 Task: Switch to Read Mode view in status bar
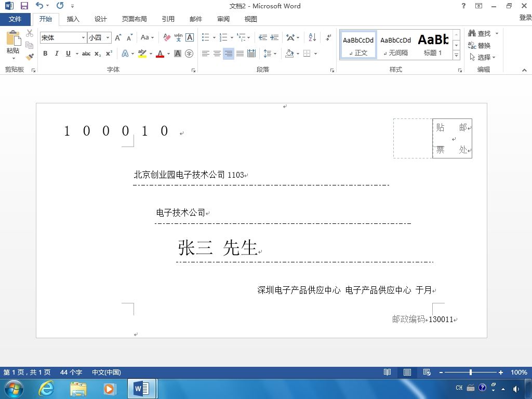click(x=387, y=372)
